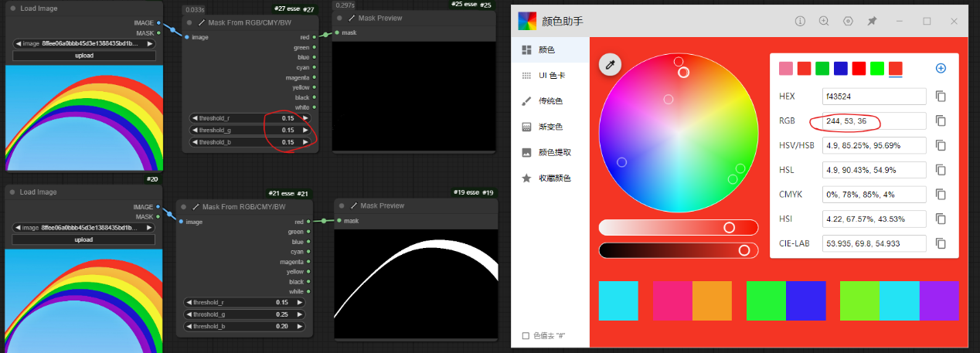This screenshot has width=980, height=353.
Task: Increase threshold_r on the top mask node
Action: (x=305, y=118)
